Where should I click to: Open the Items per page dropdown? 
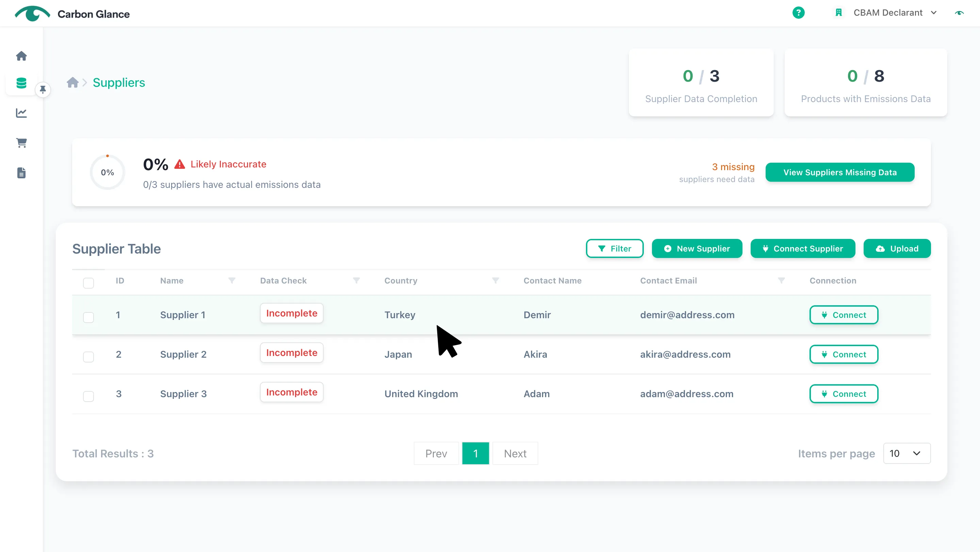tap(907, 453)
